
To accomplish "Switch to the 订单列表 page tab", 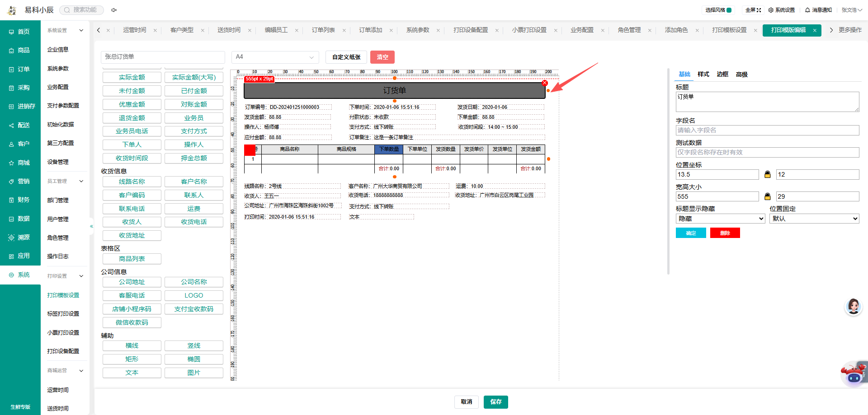I will (323, 30).
